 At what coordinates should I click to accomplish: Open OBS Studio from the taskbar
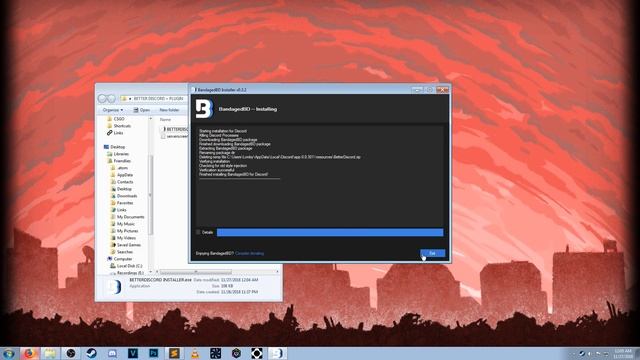(71, 353)
